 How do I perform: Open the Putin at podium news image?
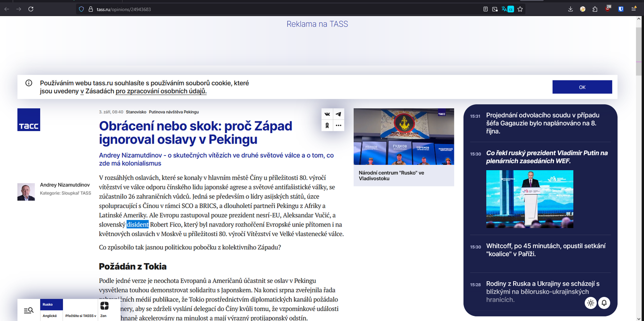coord(529,199)
